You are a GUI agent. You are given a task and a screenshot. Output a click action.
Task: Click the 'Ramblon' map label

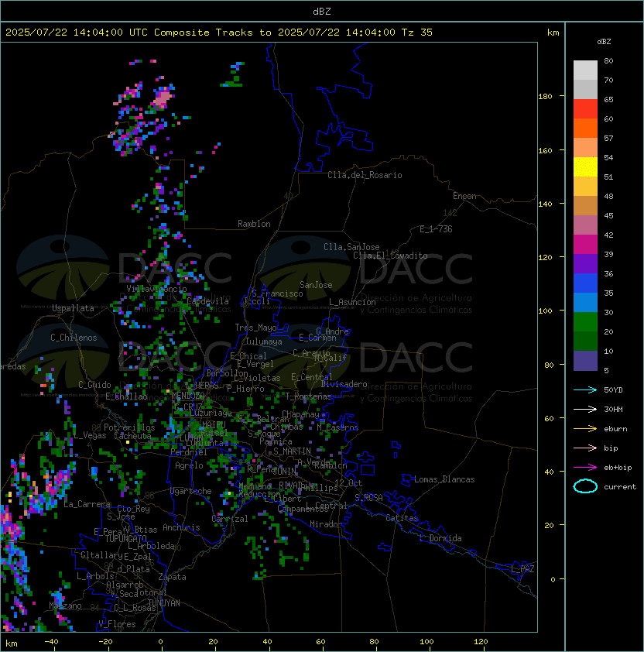[x=254, y=224]
